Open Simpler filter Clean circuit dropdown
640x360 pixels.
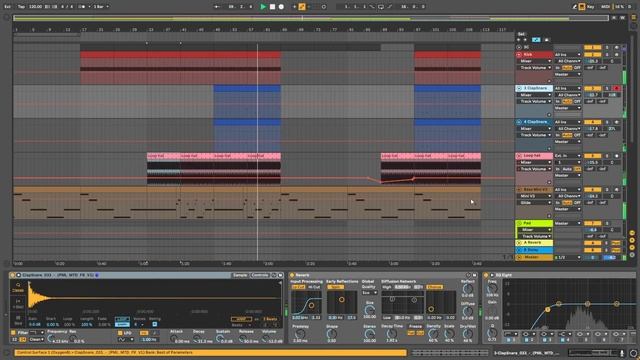pyautogui.click(x=36, y=340)
